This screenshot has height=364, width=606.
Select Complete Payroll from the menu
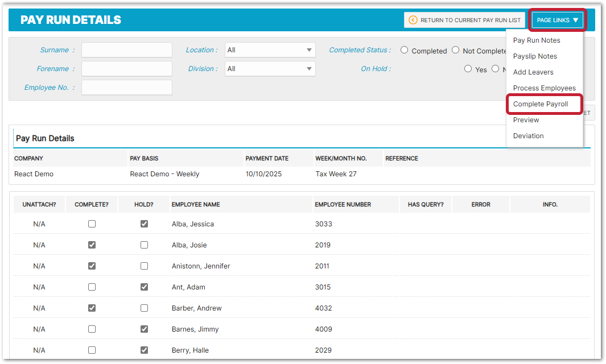click(541, 104)
